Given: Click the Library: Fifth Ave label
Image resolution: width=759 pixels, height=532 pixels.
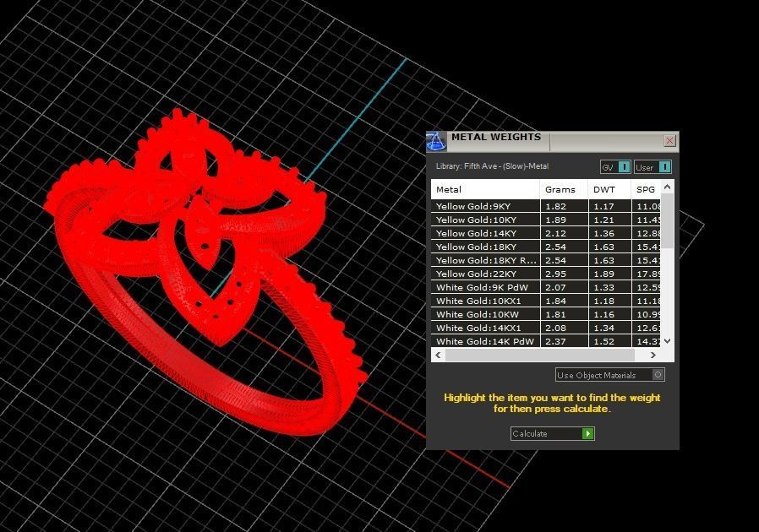Looking at the screenshot, I should pyautogui.click(x=492, y=166).
